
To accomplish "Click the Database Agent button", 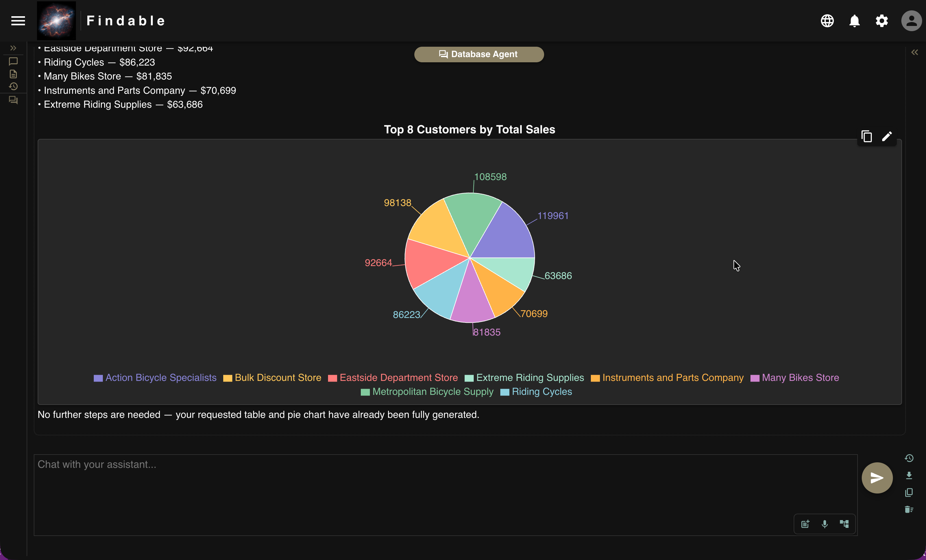I will point(479,55).
